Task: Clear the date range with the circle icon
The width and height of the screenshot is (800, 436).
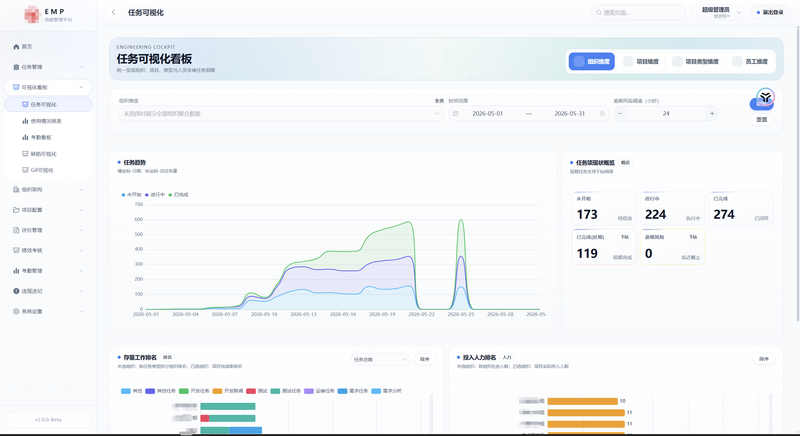Action: (602, 113)
